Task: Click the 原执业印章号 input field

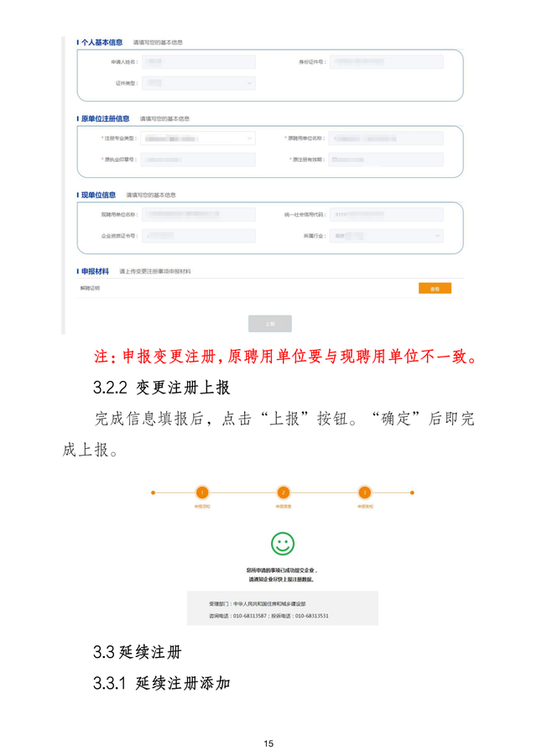Action: [198, 159]
